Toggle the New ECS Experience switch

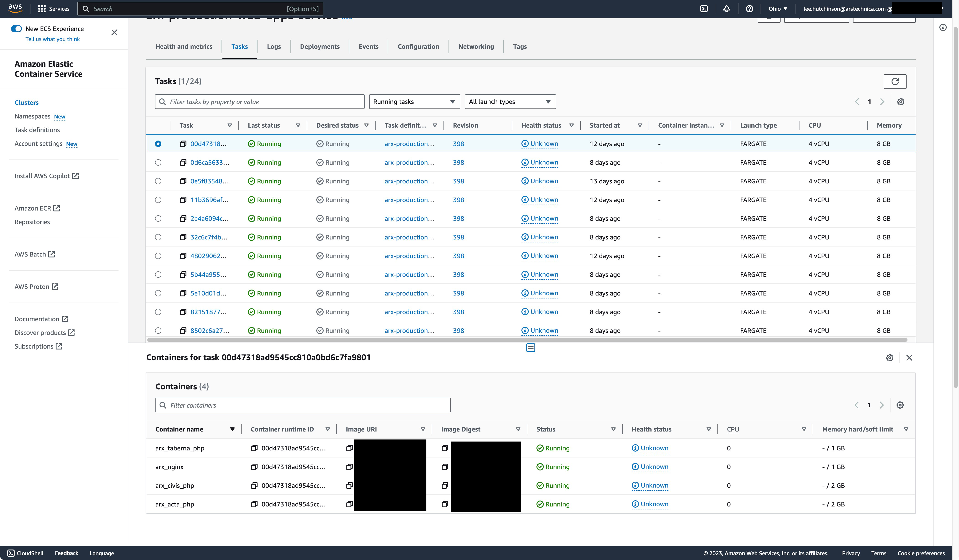click(16, 28)
